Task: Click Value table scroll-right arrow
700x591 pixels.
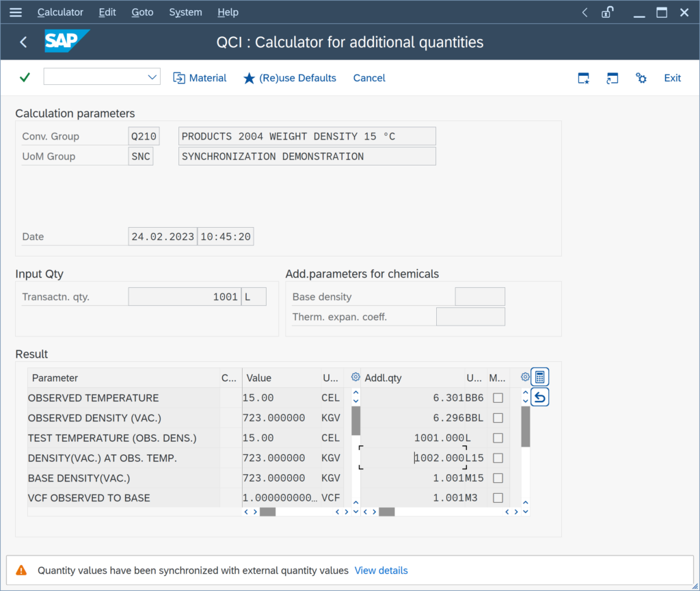Action: 347,512
